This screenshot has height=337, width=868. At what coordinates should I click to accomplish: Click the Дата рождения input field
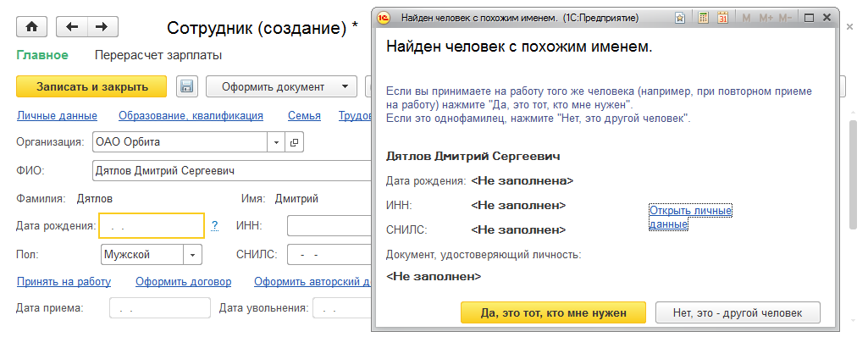pyautogui.click(x=152, y=226)
